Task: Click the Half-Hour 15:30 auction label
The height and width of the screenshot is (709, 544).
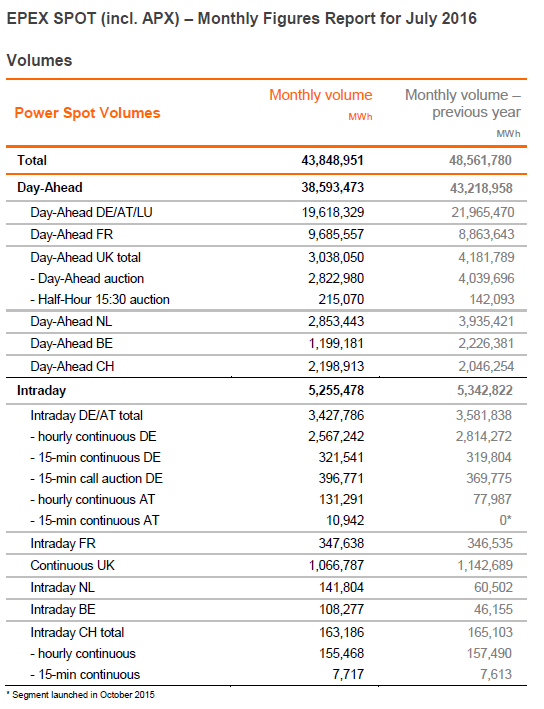Action: [x=100, y=299]
